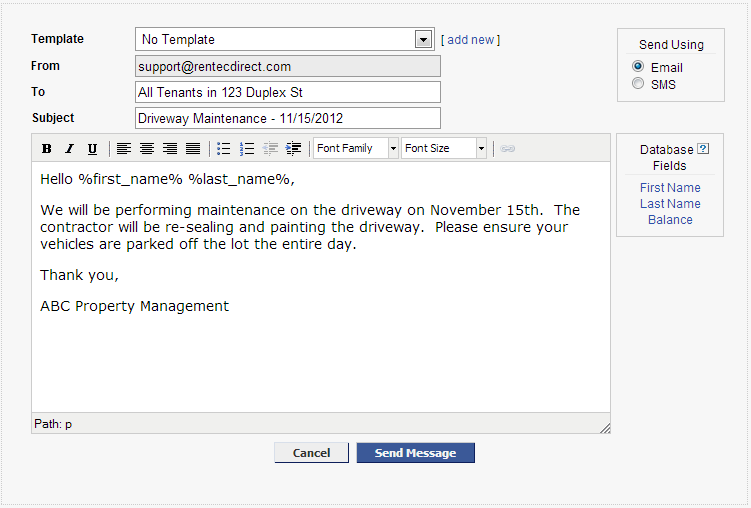Viewport: 751px width, 508px height.
Task: Click the Subject input field
Action: click(x=287, y=118)
